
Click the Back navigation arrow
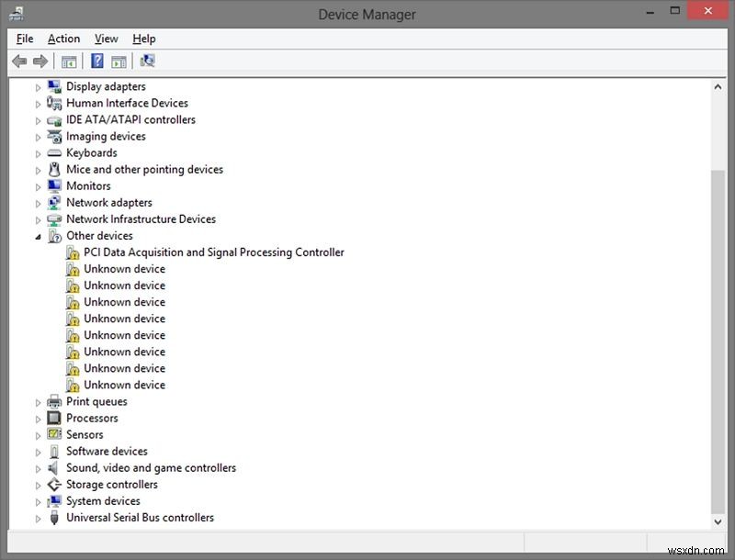[19, 61]
